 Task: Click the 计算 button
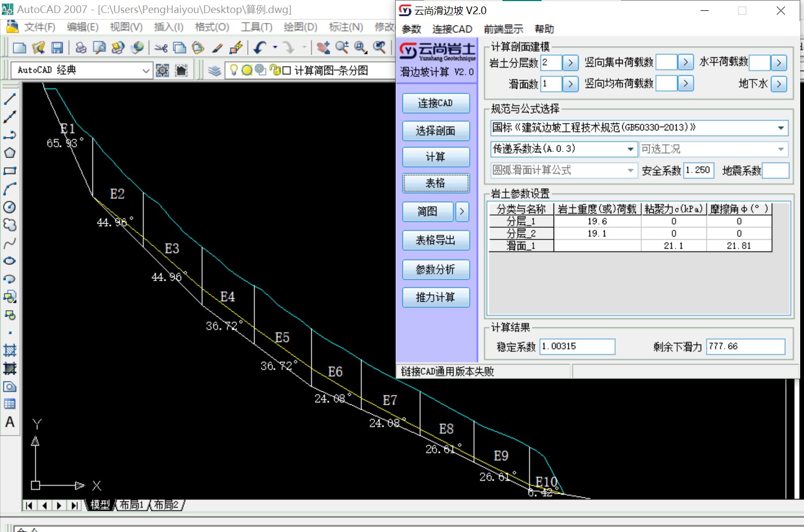point(435,157)
